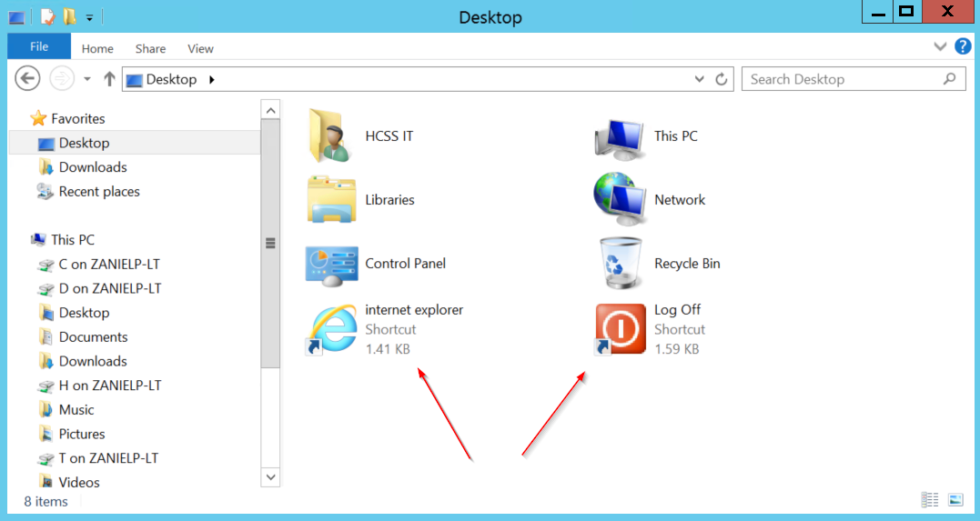This screenshot has height=521, width=980.
Task: Refresh the Desktop folder view
Action: point(721,79)
